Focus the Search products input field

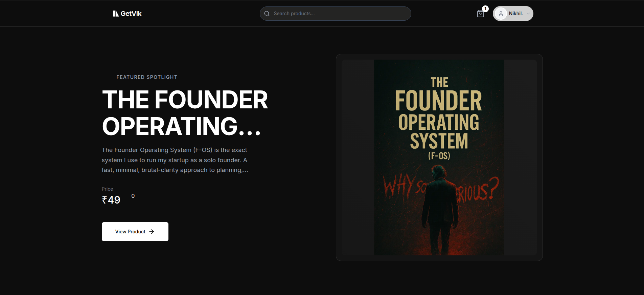tap(335, 14)
